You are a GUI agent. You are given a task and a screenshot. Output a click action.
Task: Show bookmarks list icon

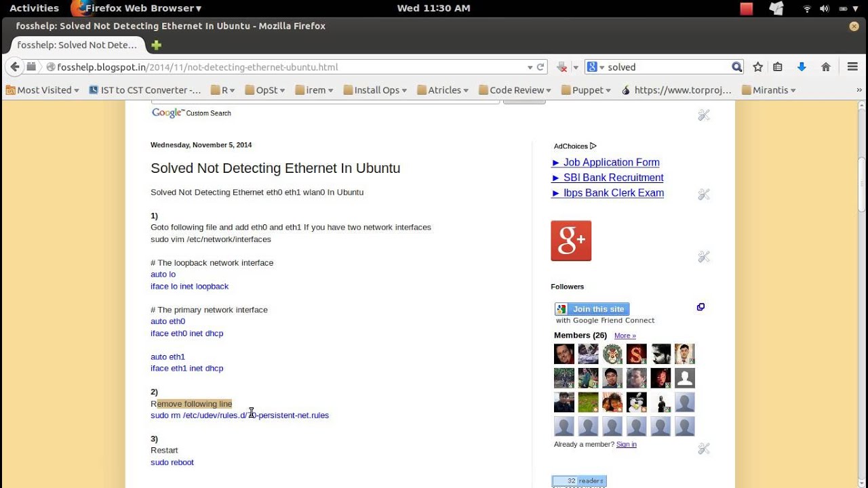coord(778,67)
